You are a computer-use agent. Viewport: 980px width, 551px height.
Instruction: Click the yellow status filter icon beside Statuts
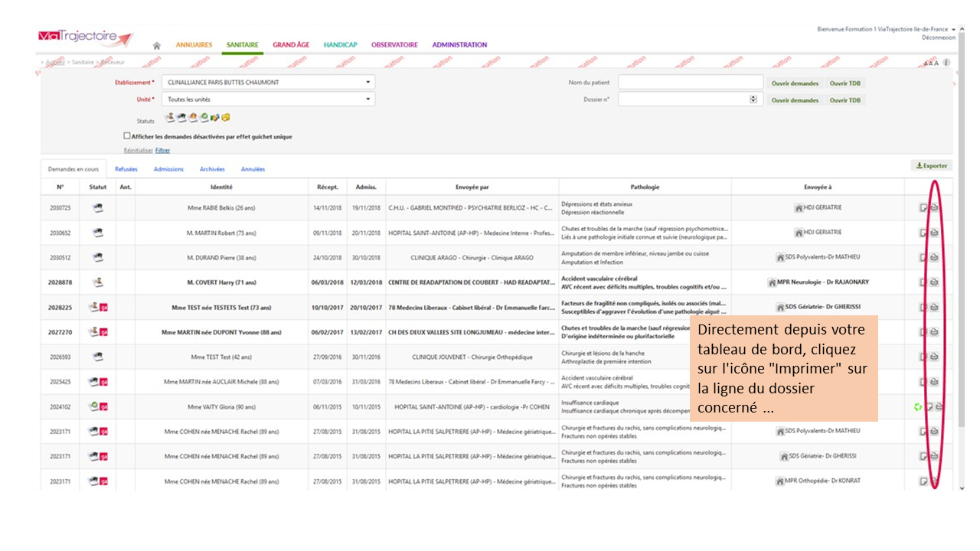coord(226,118)
